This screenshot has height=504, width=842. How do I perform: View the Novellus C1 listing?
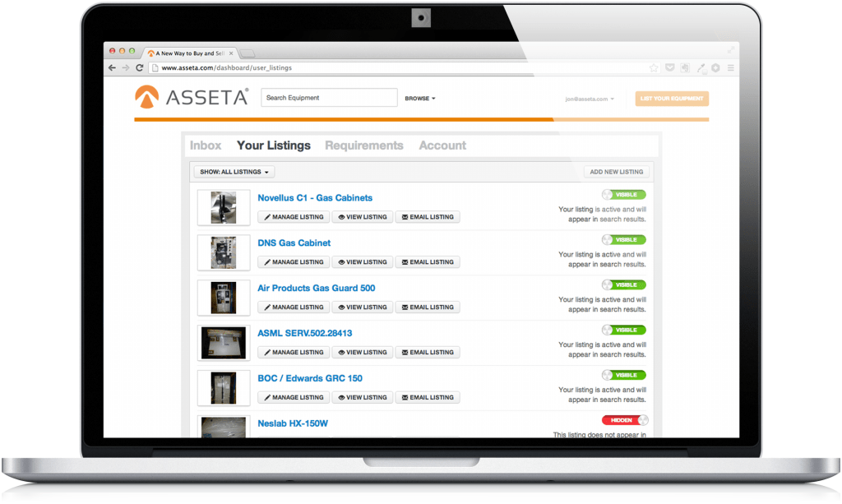click(x=363, y=217)
